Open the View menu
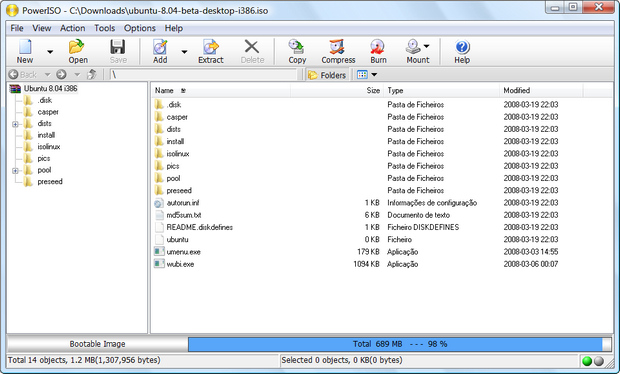Viewport: 620px width, 374px height. (x=42, y=28)
